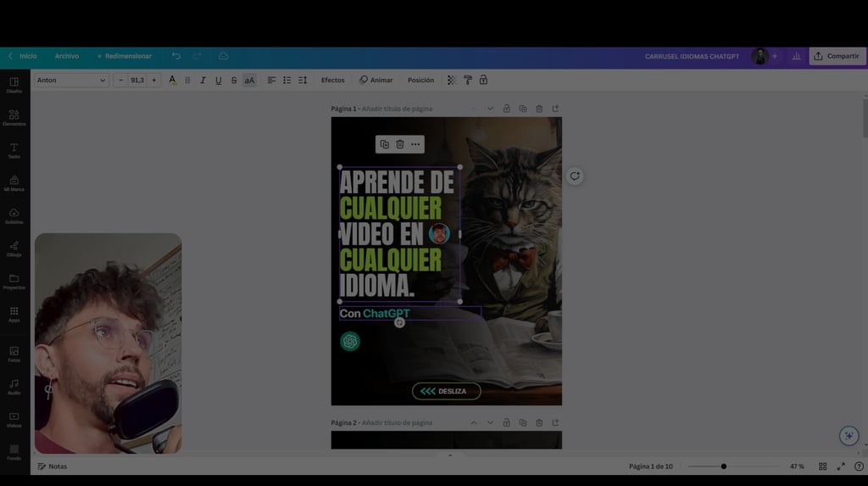Toggle italic formatting
Screen dimensions: 868x486
203,81
